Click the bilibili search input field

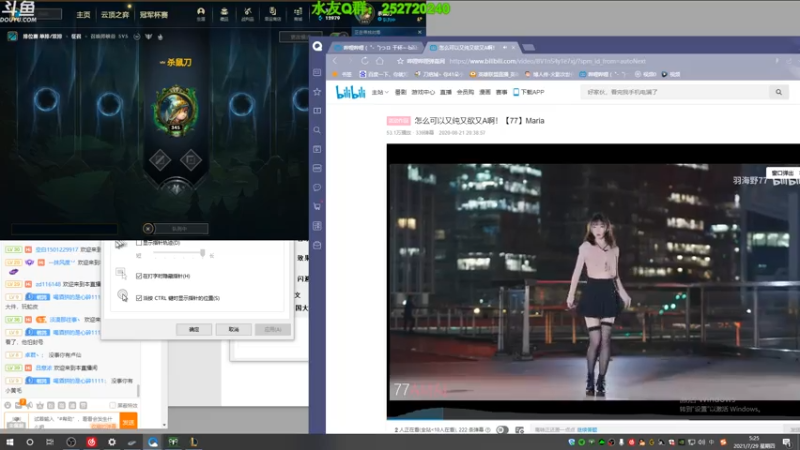(x=674, y=92)
